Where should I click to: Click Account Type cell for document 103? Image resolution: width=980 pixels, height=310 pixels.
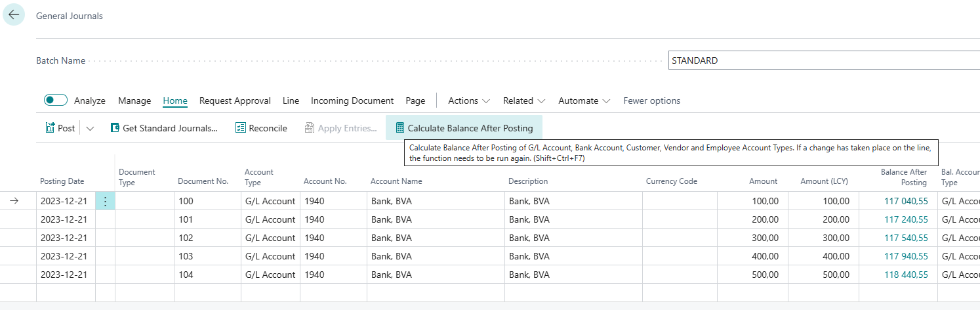pos(270,256)
